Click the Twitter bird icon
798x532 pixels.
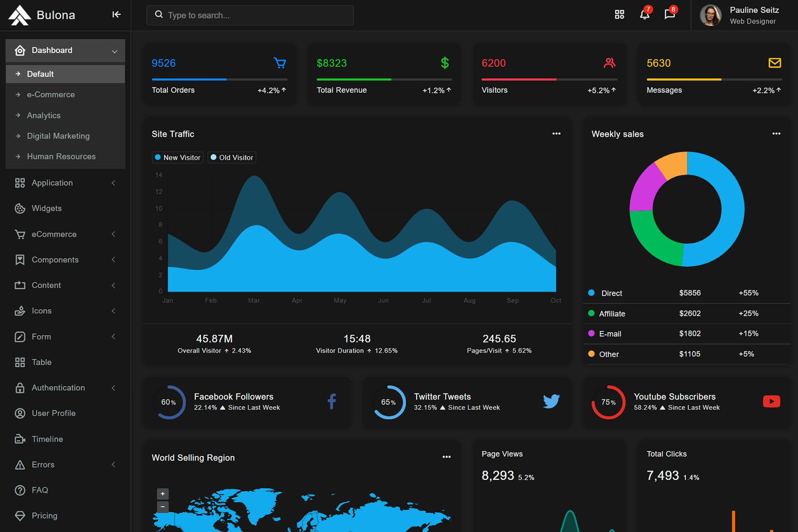[551, 401]
